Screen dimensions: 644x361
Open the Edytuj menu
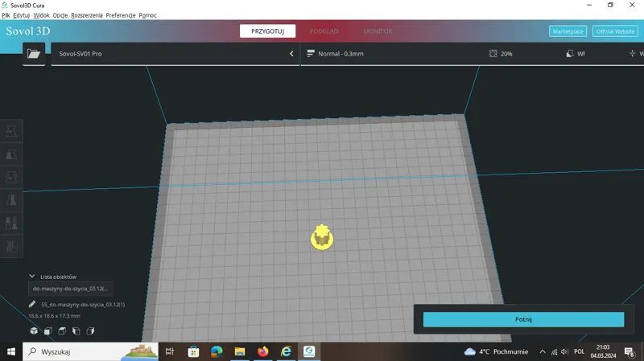click(22, 15)
